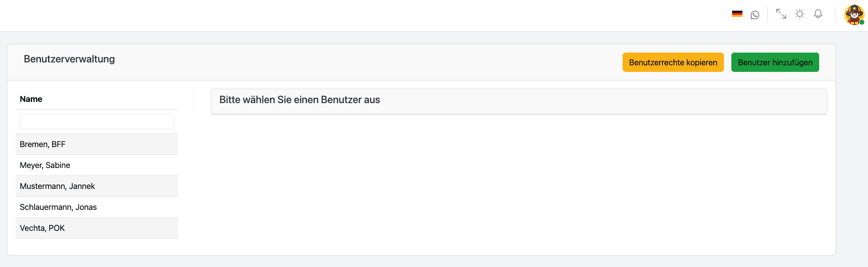Open the WhatsApp chat icon
This screenshot has width=868, height=267.
755,15
